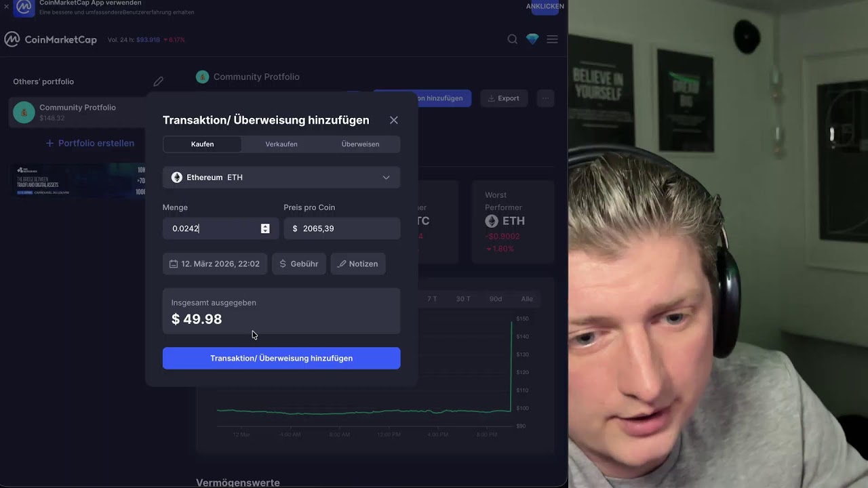This screenshot has height=488, width=868.
Task: Select the Kaufen tab
Action: pyautogui.click(x=202, y=144)
